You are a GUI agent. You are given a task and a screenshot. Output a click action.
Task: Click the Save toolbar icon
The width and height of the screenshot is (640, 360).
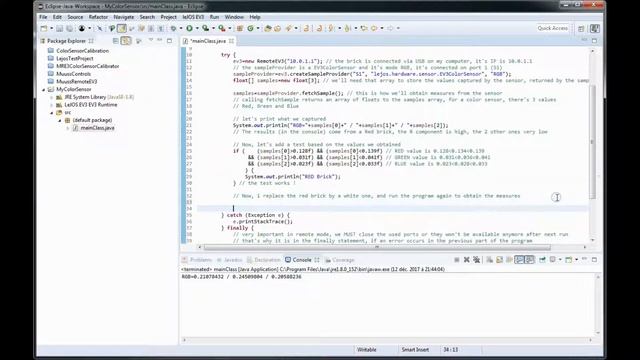pyautogui.click(x=60, y=28)
